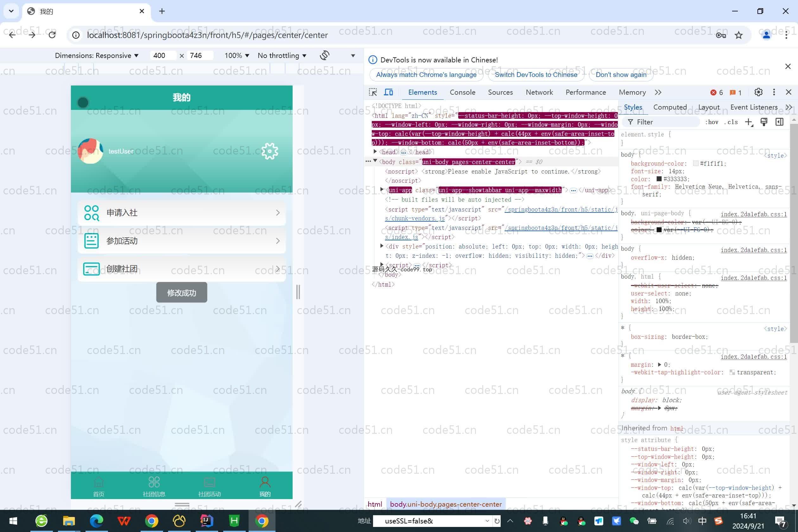Open IntelliJ IDEA from the taskbar
Image resolution: width=798 pixels, height=532 pixels.
(x=206, y=521)
